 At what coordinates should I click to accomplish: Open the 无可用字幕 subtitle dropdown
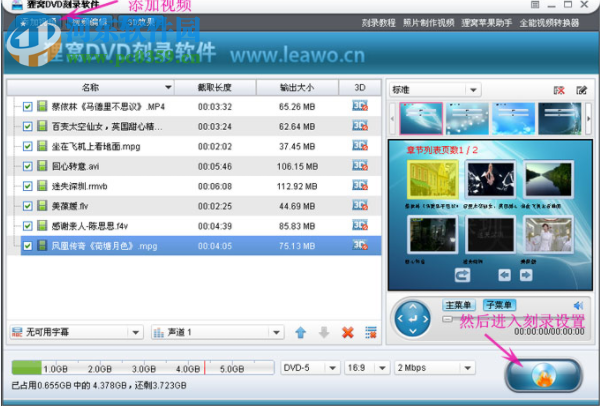click(x=76, y=332)
